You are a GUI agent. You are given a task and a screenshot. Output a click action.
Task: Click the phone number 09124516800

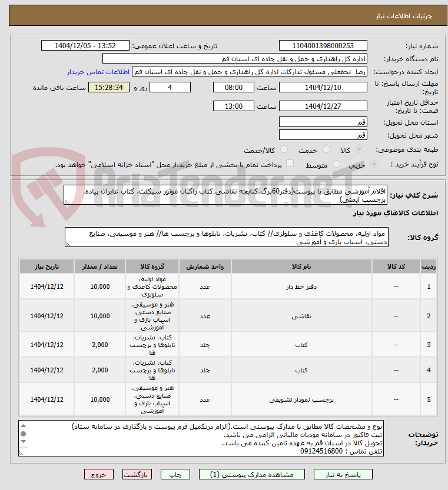pos(321,451)
